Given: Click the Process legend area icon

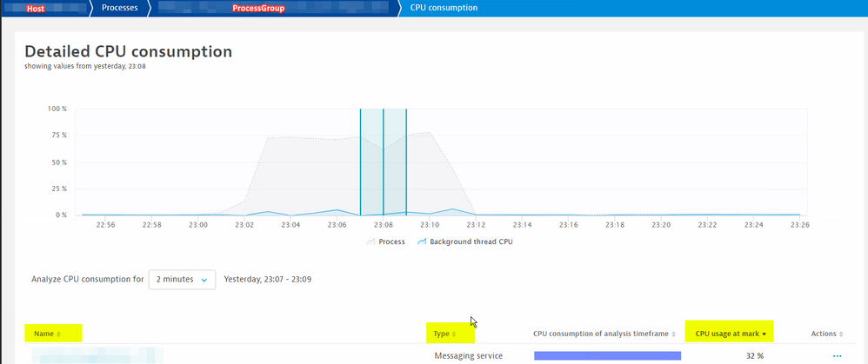Looking at the screenshot, I should coord(371,242).
